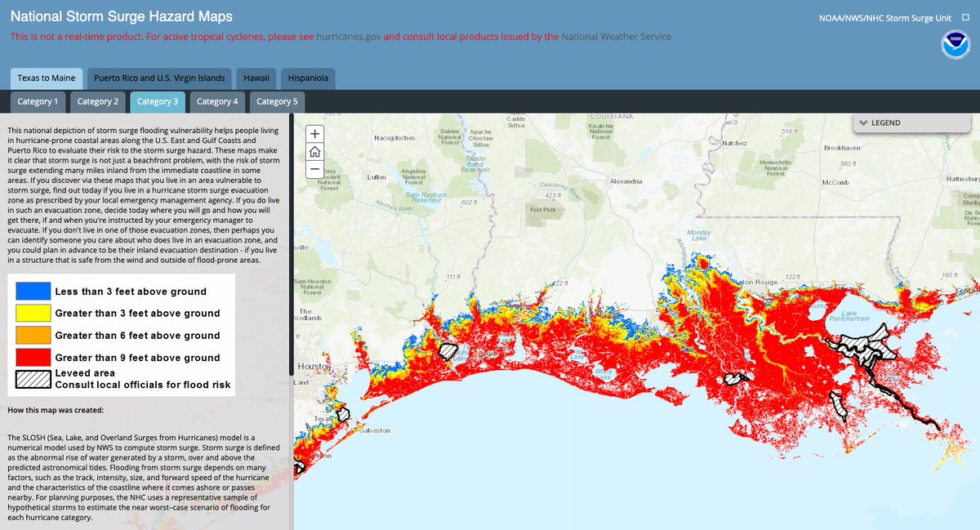Screen dimensions: 980x530
Task: Click the home icon to reset map view
Action: click(314, 151)
